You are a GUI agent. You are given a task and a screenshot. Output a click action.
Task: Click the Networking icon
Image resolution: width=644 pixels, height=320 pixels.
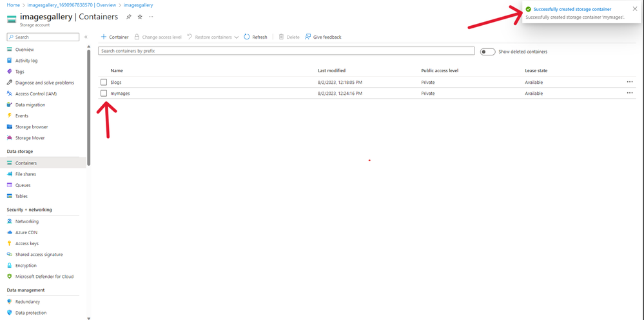tap(10, 221)
